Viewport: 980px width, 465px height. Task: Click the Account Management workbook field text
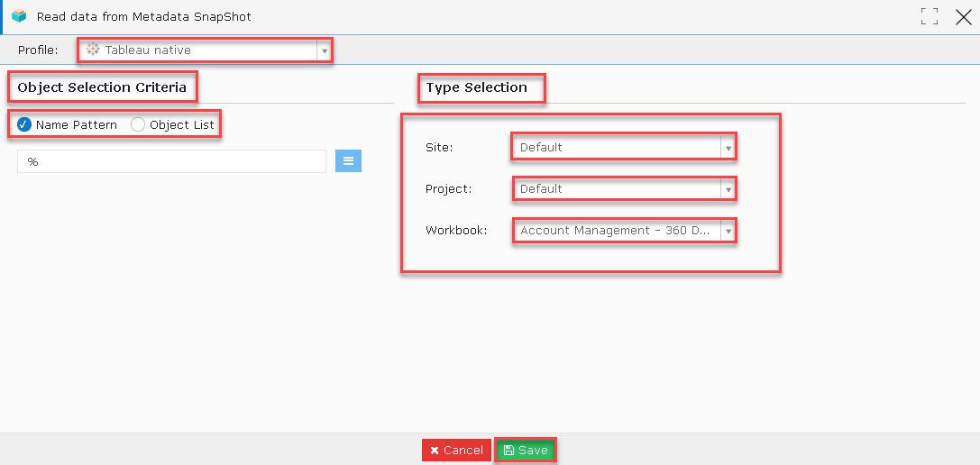tap(615, 231)
